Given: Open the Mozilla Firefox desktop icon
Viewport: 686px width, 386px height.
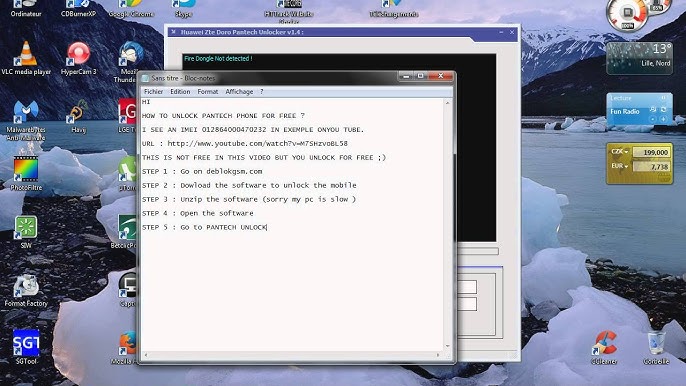Looking at the screenshot, I should tap(126, 348).
